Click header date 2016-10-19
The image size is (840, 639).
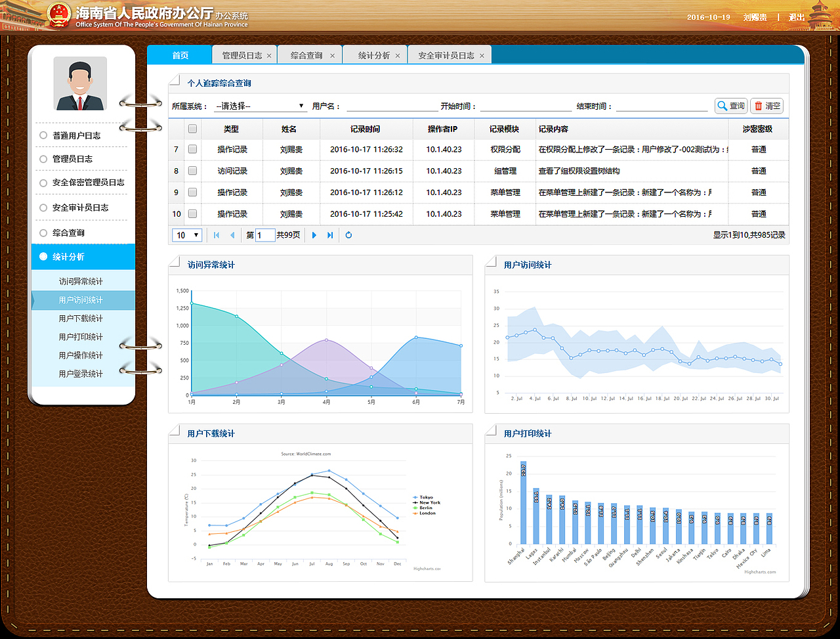[708, 17]
